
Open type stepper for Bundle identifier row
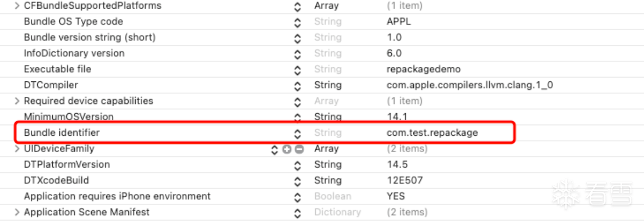(x=298, y=134)
